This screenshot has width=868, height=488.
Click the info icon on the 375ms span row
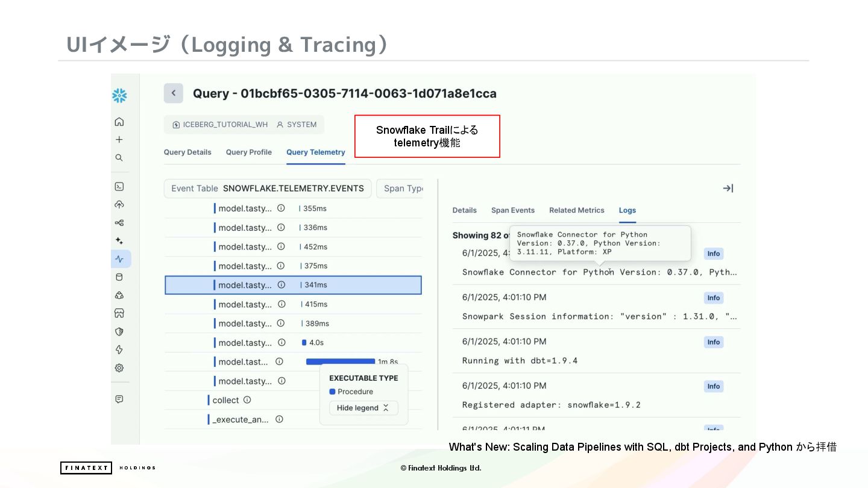click(281, 266)
